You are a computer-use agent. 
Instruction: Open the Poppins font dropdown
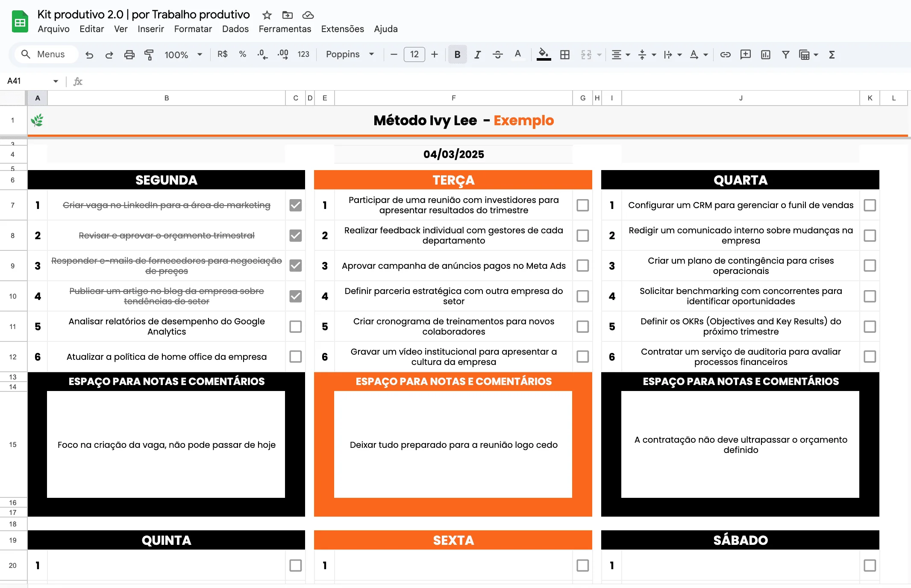pyautogui.click(x=350, y=54)
